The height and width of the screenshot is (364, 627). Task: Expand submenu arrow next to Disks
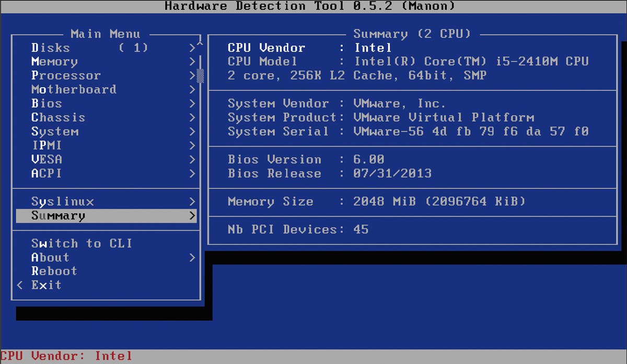point(192,48)
